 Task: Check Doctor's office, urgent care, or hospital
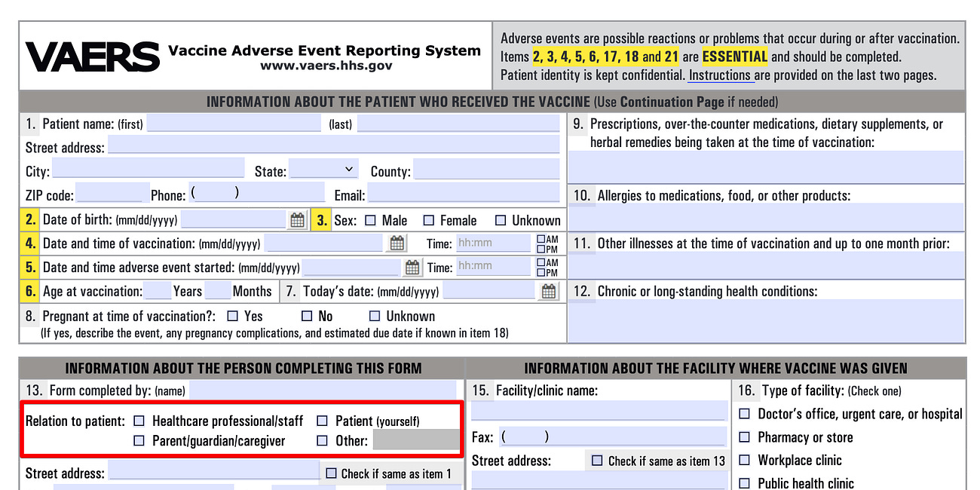744,414
